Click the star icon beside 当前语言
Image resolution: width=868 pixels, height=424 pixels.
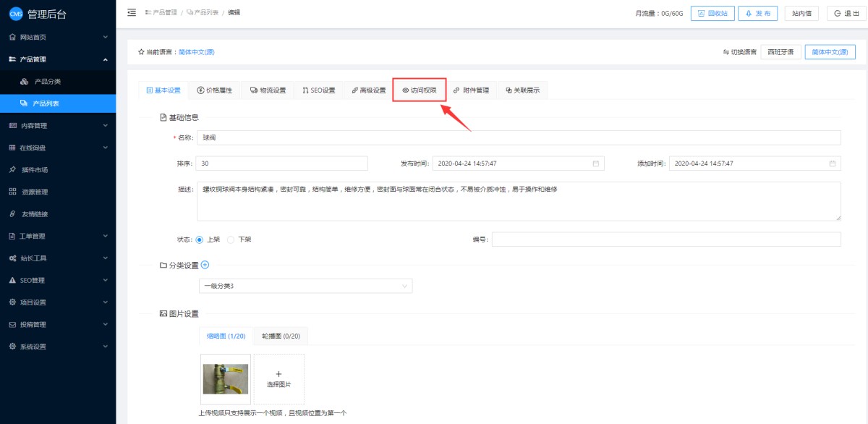point(141,52)
